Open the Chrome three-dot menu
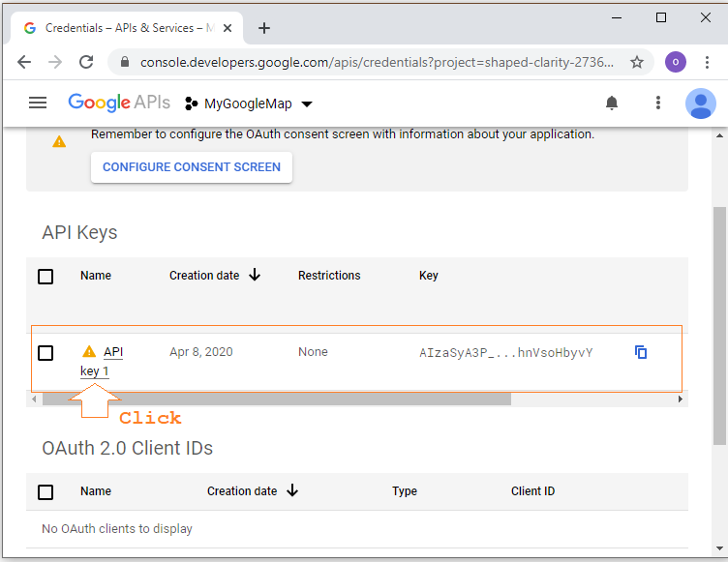Viewport: 728px width, 562px height. coord(707,62)
